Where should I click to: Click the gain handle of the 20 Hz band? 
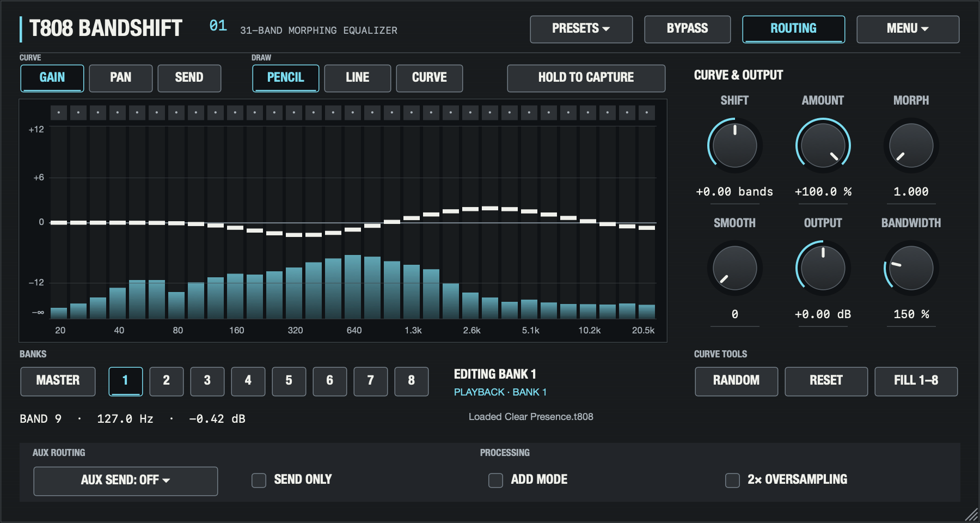click(59, 222)
